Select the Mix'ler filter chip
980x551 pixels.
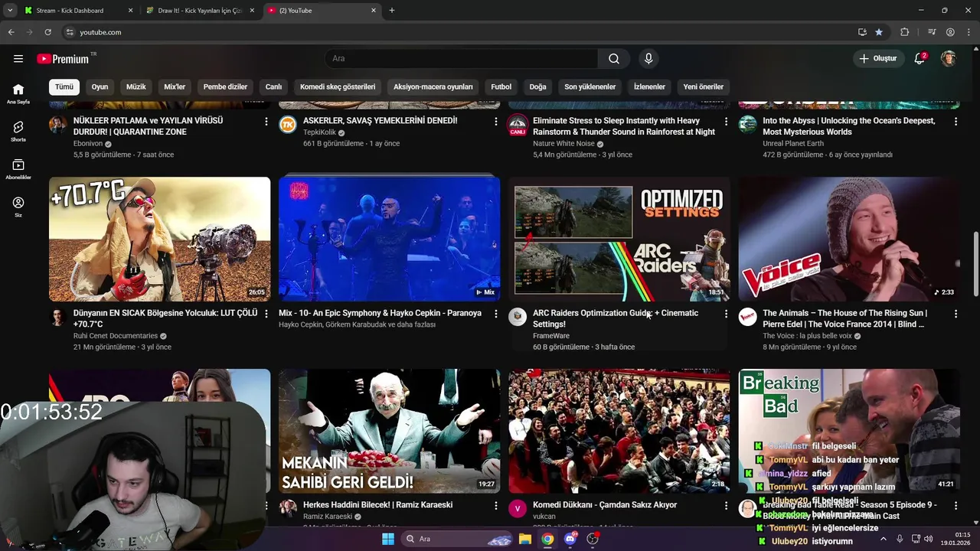[175, 87]
